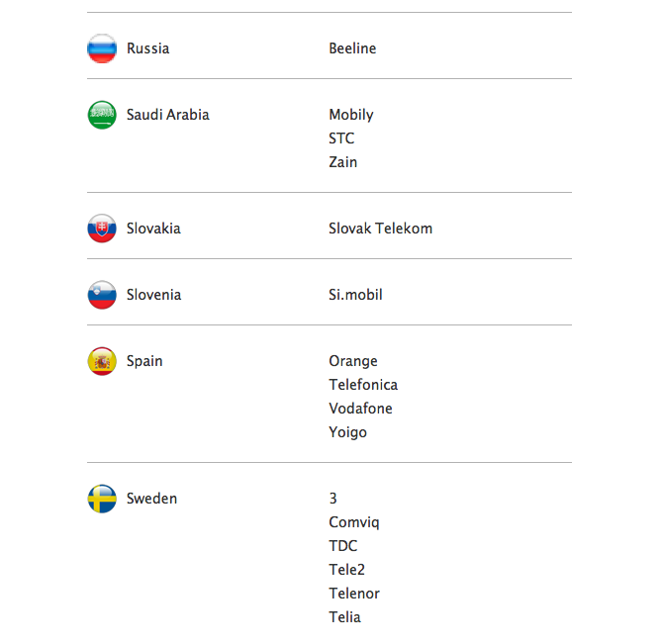Select the Spain flag icon
This screenshot has width=663, height=644.
click(102, 361)
